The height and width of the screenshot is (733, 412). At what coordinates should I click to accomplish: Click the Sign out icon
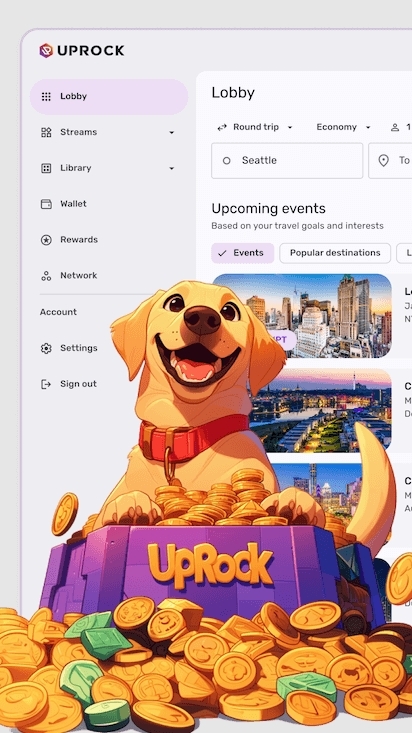point(46,384)
